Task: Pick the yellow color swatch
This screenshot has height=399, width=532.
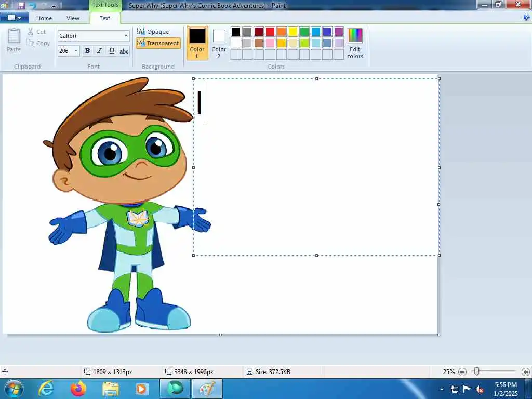Action: point(293,32)
